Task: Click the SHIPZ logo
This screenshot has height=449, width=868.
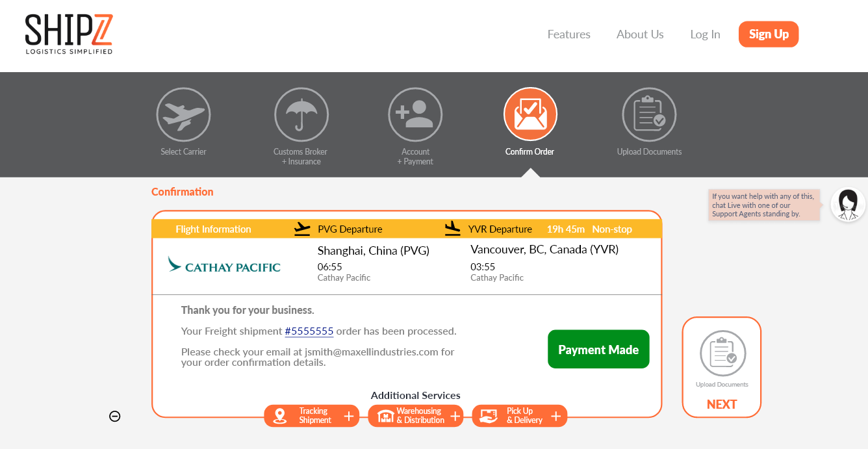Action: (x=69, y=34)
